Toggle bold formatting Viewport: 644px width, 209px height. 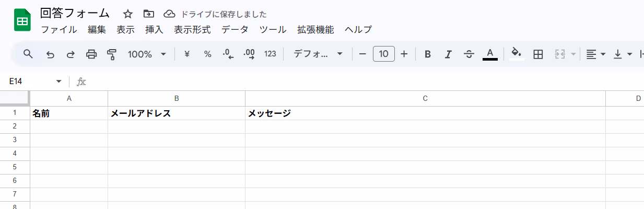[428, 54]
